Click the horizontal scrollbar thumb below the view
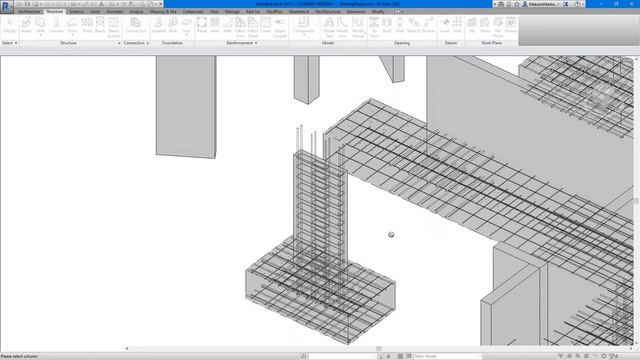This screenshot has width=640, height=360. tap(379, 349)
